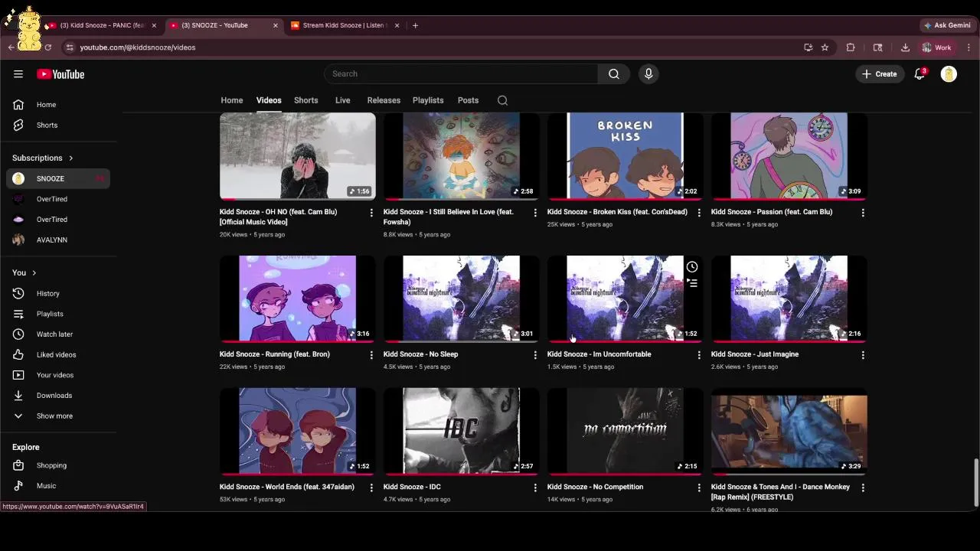The image size is (980, 551).
Task: Open options menu for World Ends video
Action: (371, 487)
